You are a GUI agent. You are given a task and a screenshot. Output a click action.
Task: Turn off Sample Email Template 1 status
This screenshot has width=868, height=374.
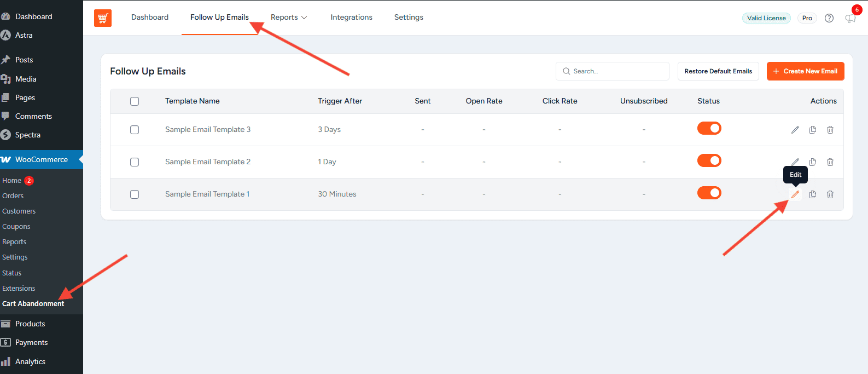(709, 193)
